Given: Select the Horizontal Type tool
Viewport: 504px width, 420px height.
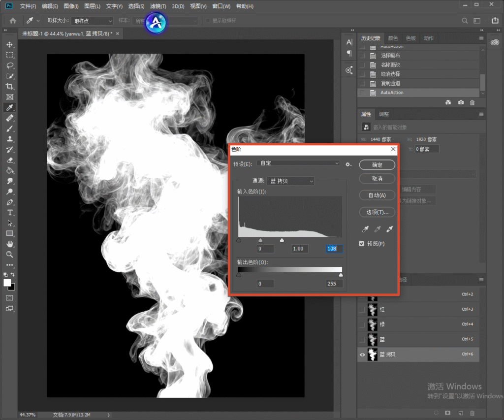Looking at the screenshot, I should [10, 213].
